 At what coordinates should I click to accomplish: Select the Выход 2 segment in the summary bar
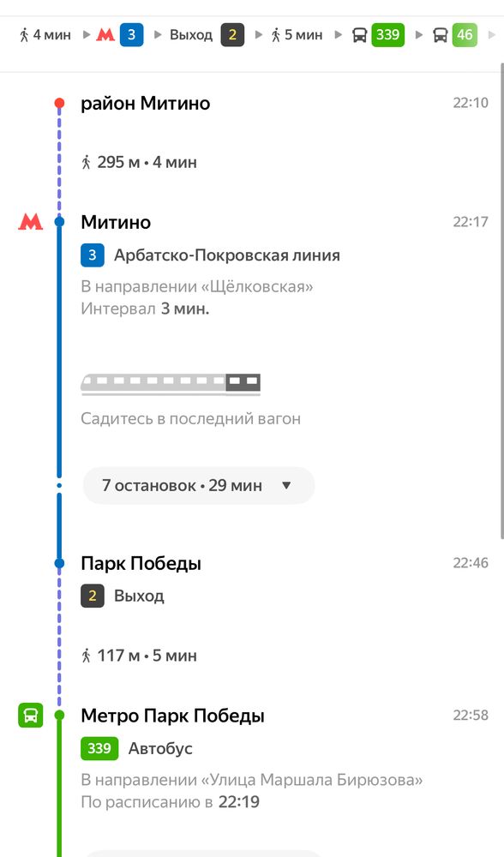coord(210,35)
